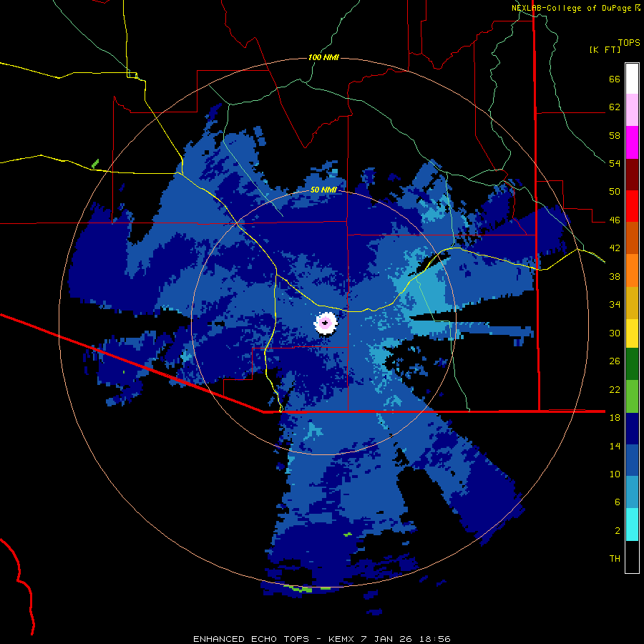Click the 58 legend value

coord(615,135)
